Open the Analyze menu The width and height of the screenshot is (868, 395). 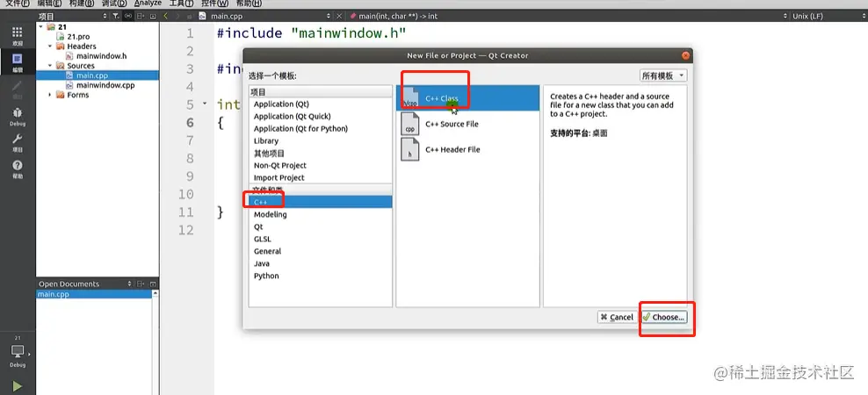click(x=148, y=4)
